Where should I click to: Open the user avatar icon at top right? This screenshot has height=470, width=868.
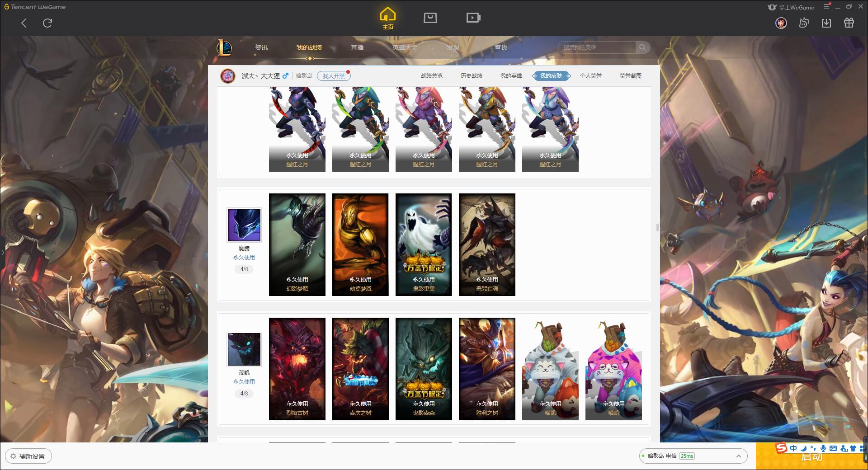tap(781, 23)
